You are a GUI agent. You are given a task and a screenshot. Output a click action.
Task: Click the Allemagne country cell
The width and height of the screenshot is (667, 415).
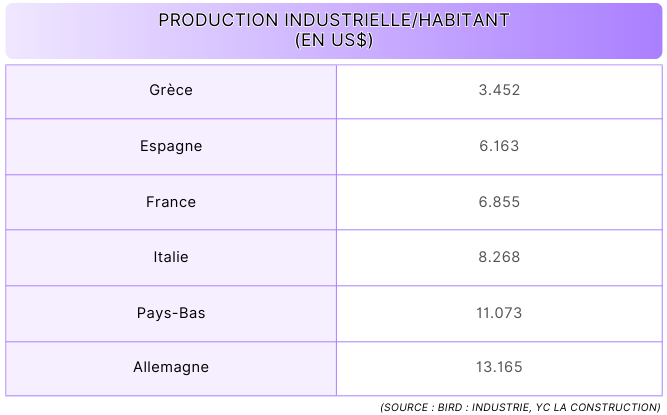[171, 369]
